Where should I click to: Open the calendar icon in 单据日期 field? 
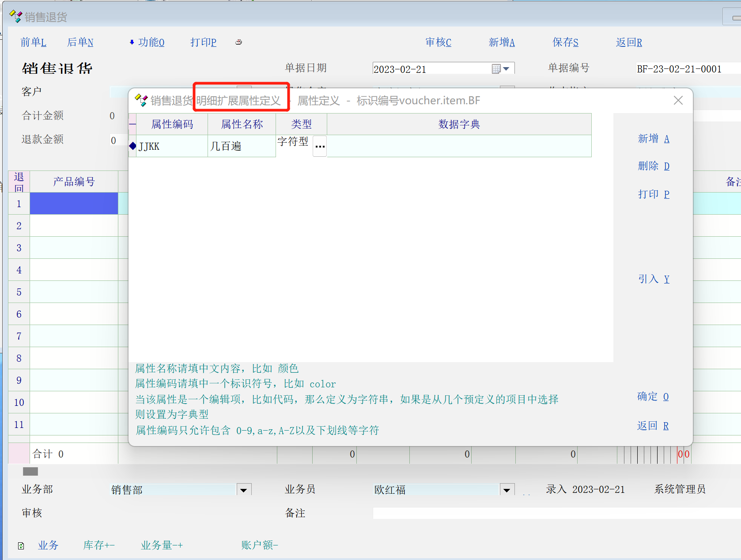pos(496,69)
